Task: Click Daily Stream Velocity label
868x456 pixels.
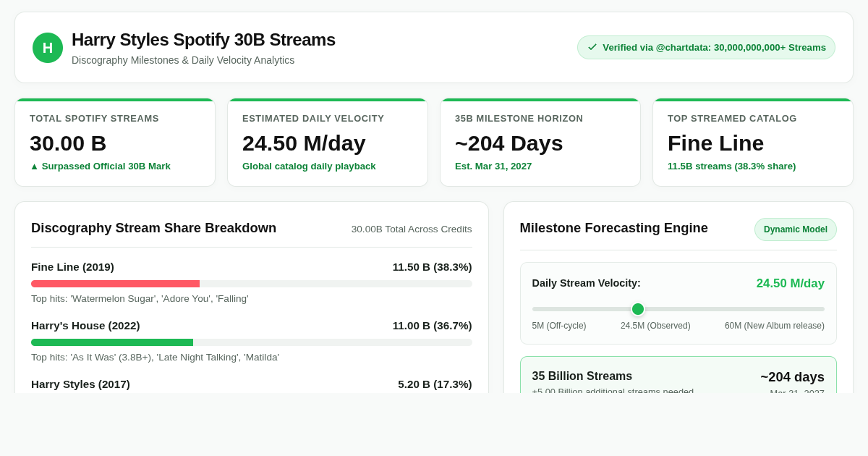Action: point(587,283)
